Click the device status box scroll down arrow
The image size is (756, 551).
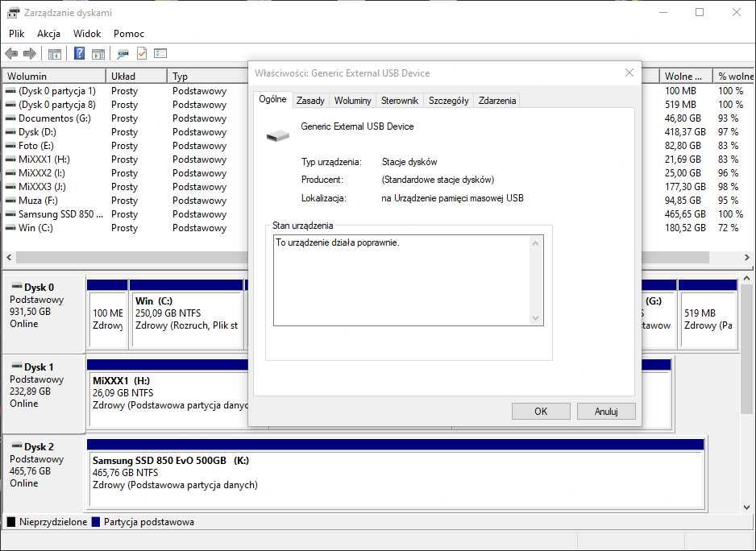pyautogui.click(x=536, y=318)
